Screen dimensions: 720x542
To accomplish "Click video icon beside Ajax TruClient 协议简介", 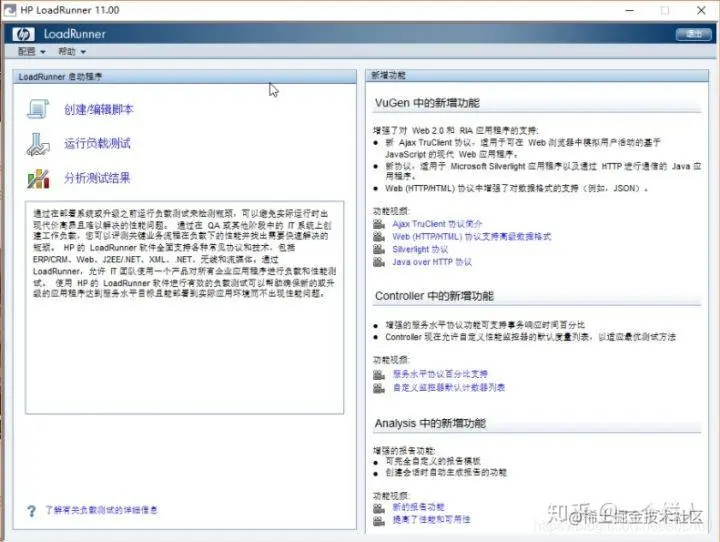I will point(379,224).
